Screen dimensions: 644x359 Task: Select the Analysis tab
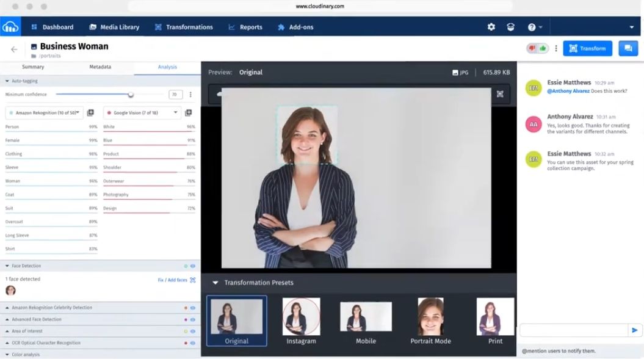click(x=167, y=67)
